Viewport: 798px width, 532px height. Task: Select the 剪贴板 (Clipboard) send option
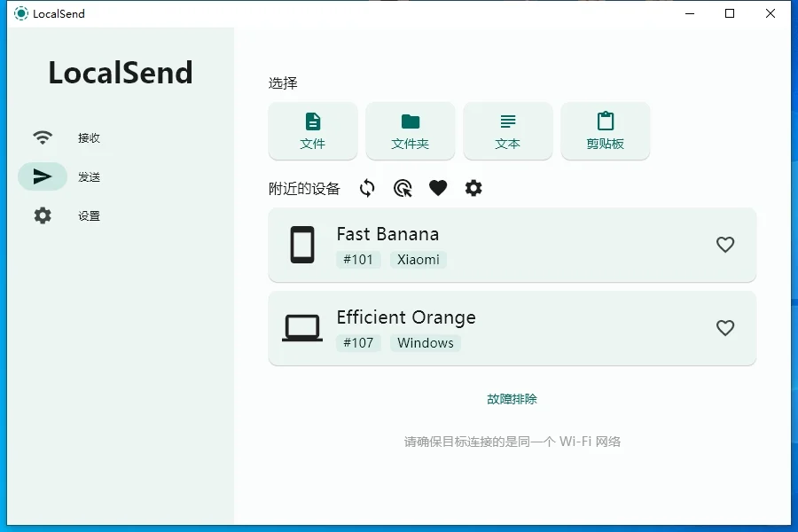click(x=605, y=130)
